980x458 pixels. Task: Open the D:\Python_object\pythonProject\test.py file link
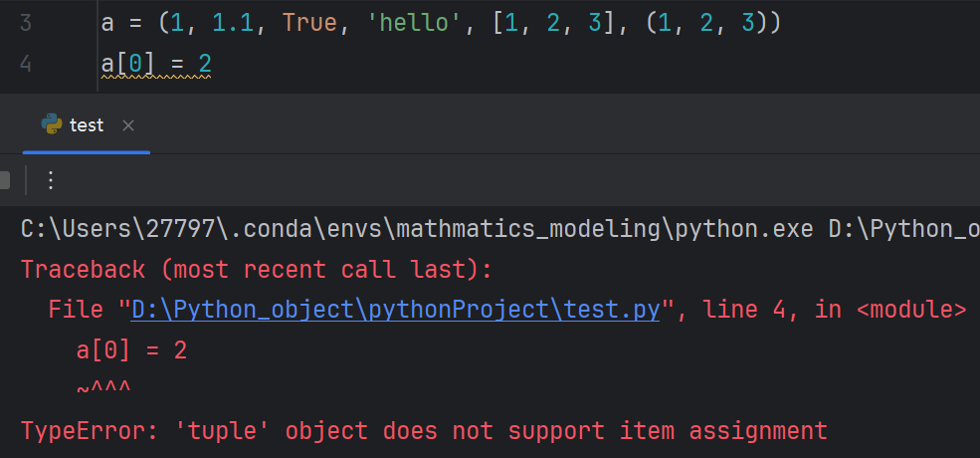pos(396,311)
